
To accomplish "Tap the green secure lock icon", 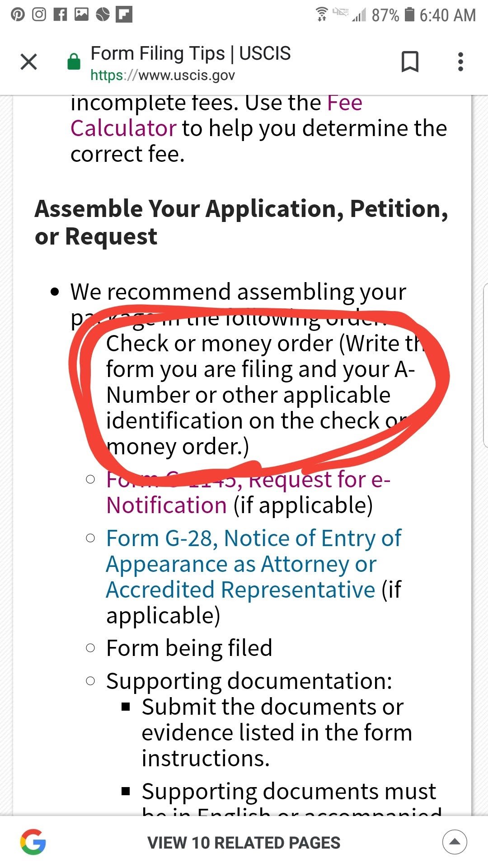I will (x=74, y=61).
